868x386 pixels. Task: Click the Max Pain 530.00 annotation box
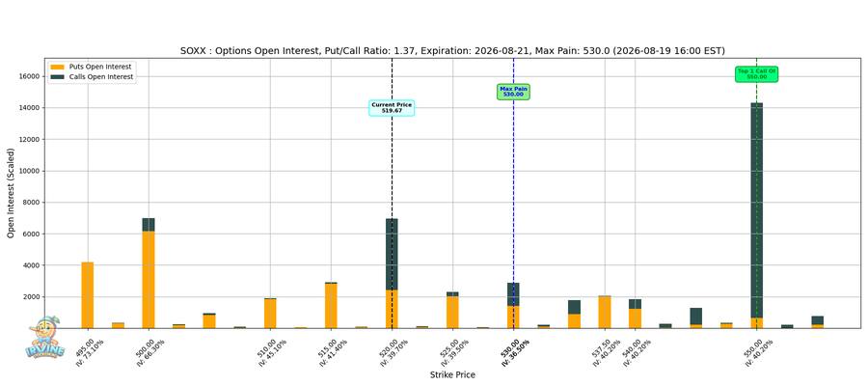(x=513, y=92)
